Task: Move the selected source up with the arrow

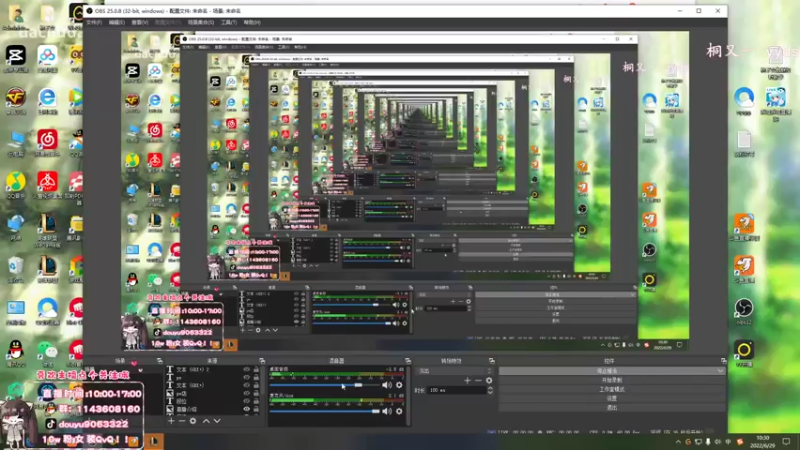Action: 206,421
